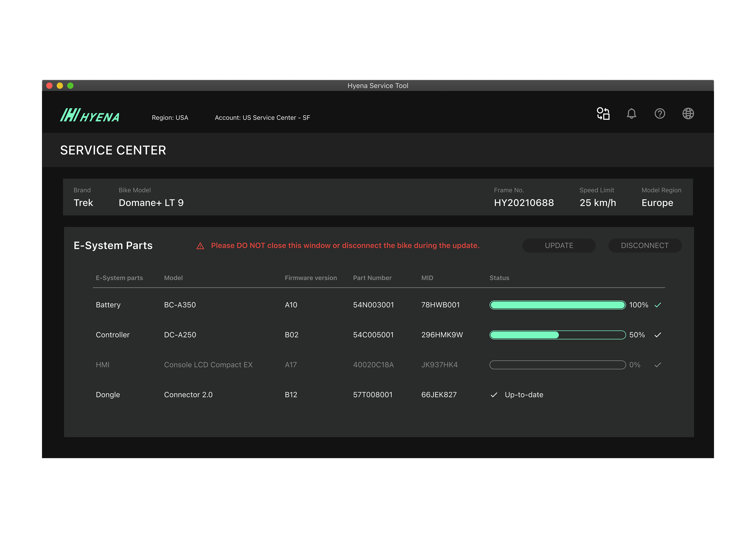The image size is (756, 538).
Task: Click the do-not-close warning message
Action: [x=345, y=245]
